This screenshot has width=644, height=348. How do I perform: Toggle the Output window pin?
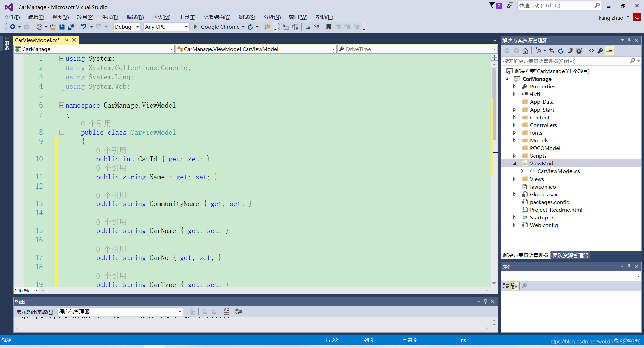485,301
